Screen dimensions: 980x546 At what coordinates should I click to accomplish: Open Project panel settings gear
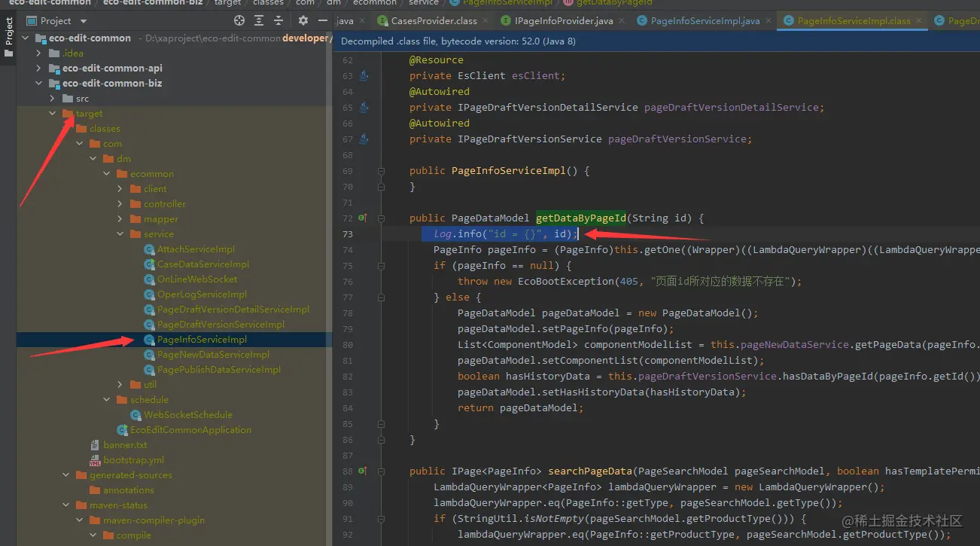coord(303,21)
